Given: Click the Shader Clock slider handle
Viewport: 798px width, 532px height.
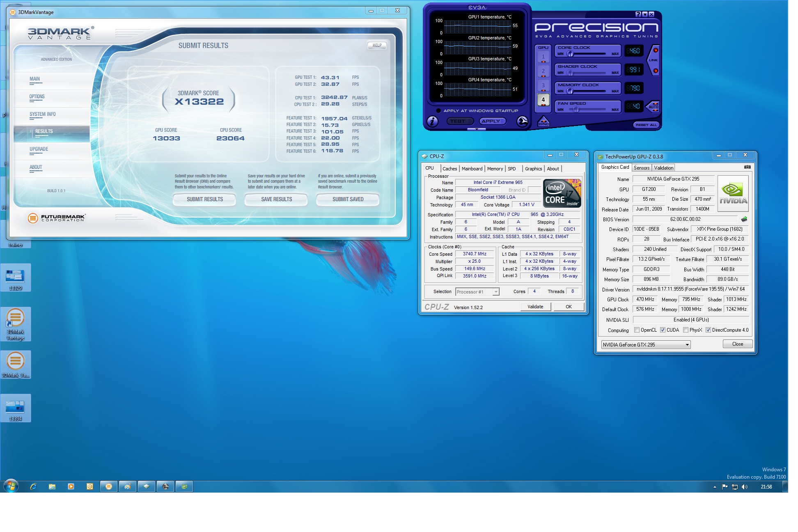Looking at the screenshot, I should click(570, 73).
